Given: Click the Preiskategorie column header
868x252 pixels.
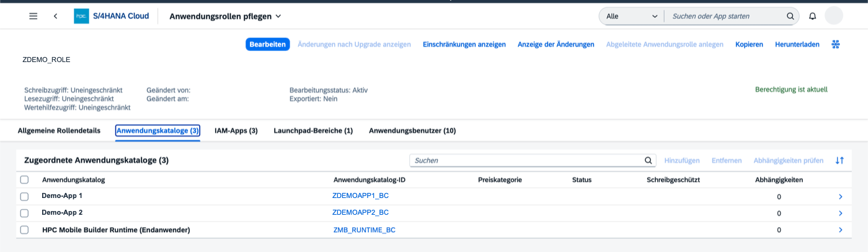Looking at the screenshot, I should pyautogui.click(x=500, y=180).
